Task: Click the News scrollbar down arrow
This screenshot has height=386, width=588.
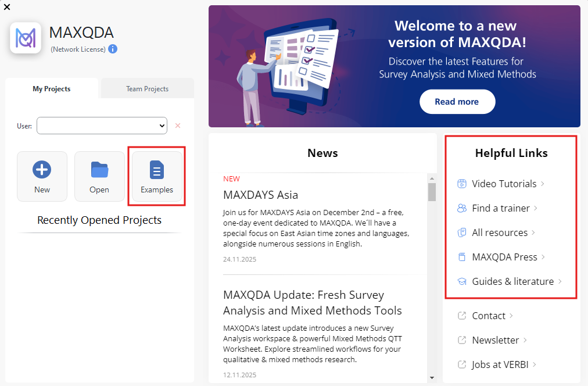Action: (432, 378)
